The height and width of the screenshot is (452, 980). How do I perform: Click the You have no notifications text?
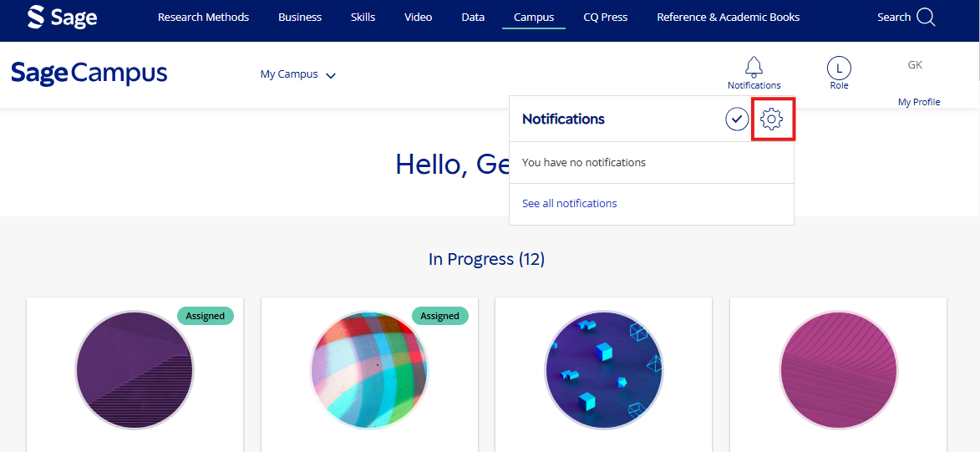[x=584, y=163]
